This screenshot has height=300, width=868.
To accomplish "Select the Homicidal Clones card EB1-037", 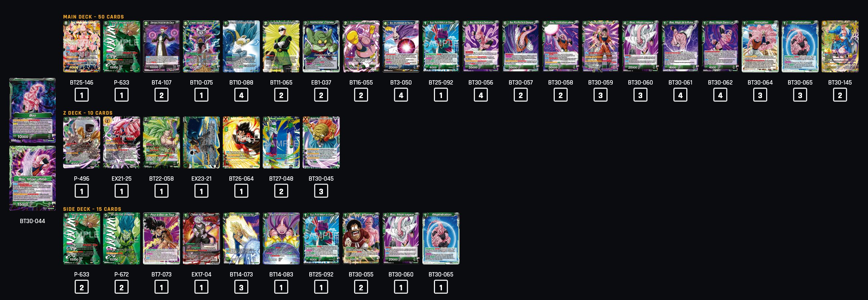I will (321, 46).
